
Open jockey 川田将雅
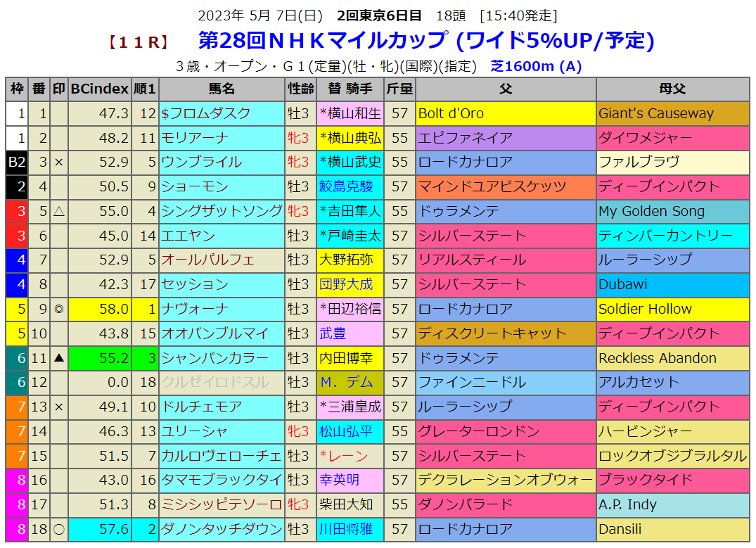pos(346,529)
